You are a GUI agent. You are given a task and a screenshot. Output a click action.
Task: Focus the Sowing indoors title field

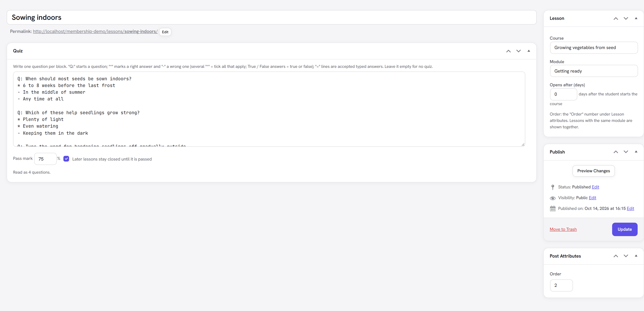(272, 17)
